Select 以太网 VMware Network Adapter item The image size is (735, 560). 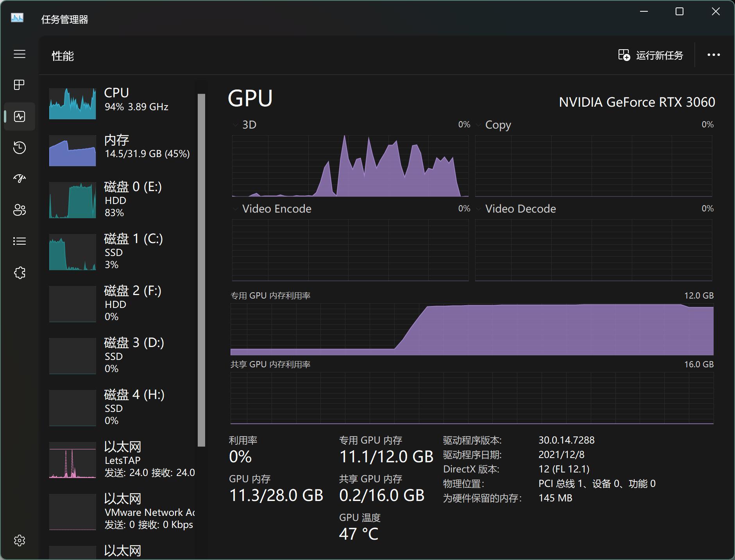[121, 512]
